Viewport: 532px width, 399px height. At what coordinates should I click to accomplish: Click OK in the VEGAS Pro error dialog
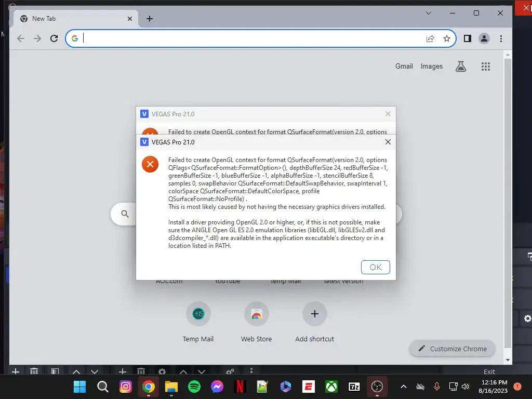(x=375, y=268)
